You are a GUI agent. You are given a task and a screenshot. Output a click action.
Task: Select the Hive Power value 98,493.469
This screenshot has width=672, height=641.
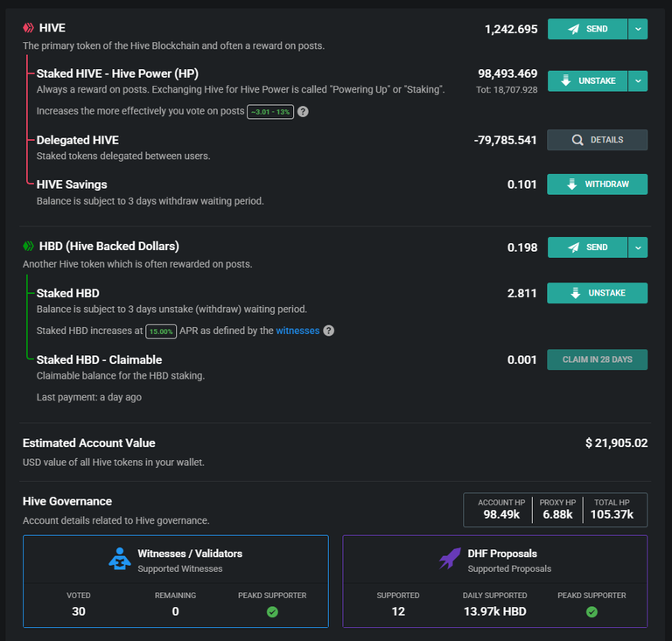pyautogui.click(x=507, y=73)
